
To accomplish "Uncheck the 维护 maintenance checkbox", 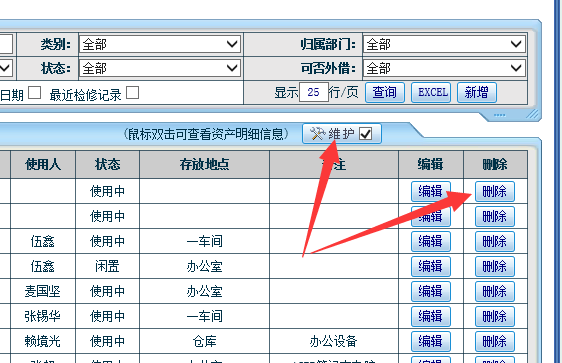I will click(x=366, y=134).
